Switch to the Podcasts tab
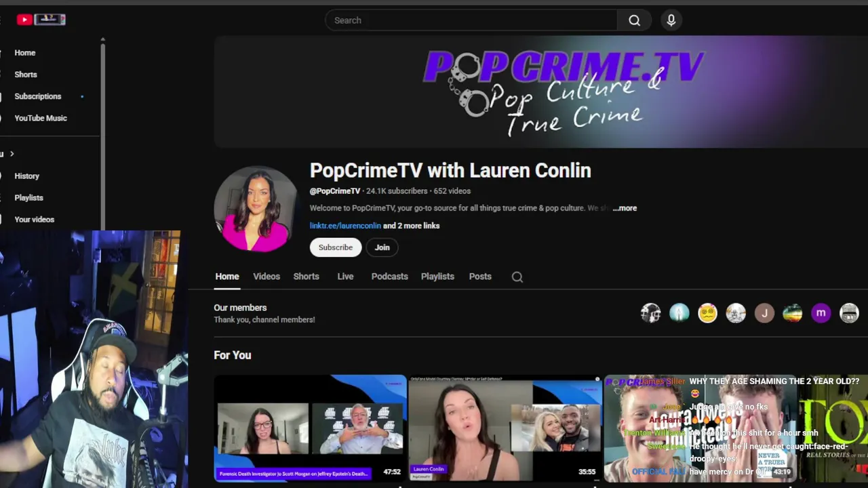 (389, 277)
